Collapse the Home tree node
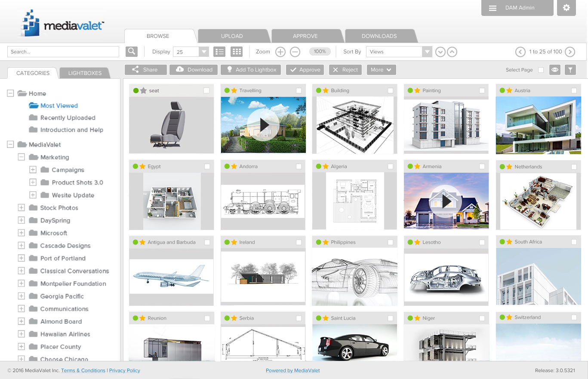 (x=10, y=93)
